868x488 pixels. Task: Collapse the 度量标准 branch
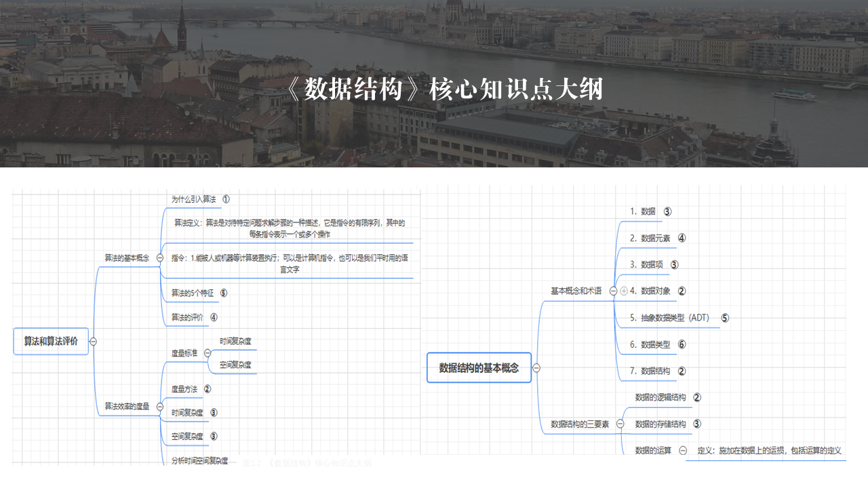pyautogui.click(x=208, y=353)
